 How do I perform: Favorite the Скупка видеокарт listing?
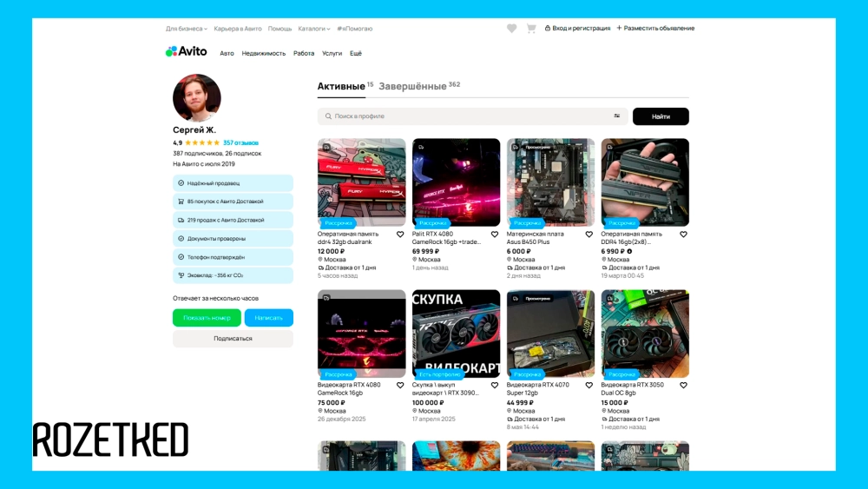495,386
